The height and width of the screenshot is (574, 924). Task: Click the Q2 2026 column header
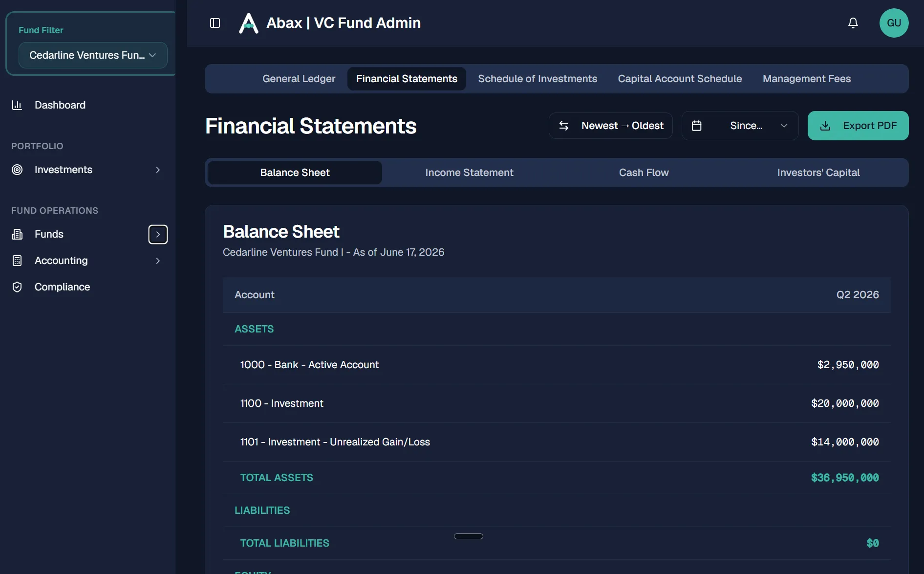[858, 295]
